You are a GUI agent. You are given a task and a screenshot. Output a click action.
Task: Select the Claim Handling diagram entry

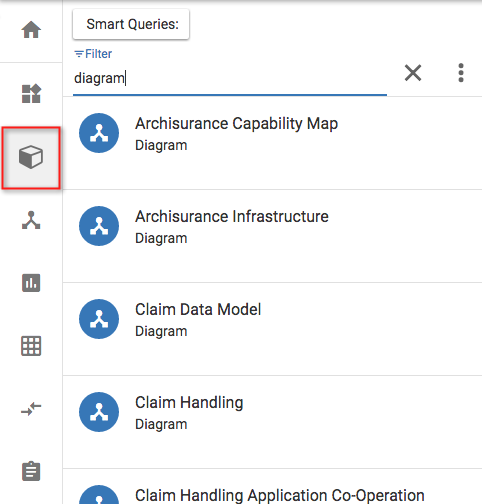pos(272,422)
